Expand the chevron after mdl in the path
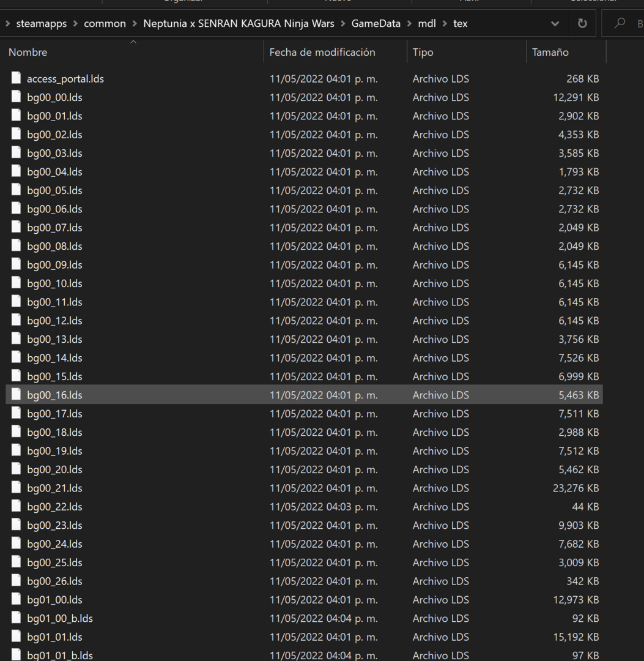This screenshot has width=644, height=661. [x=445, y=24]
